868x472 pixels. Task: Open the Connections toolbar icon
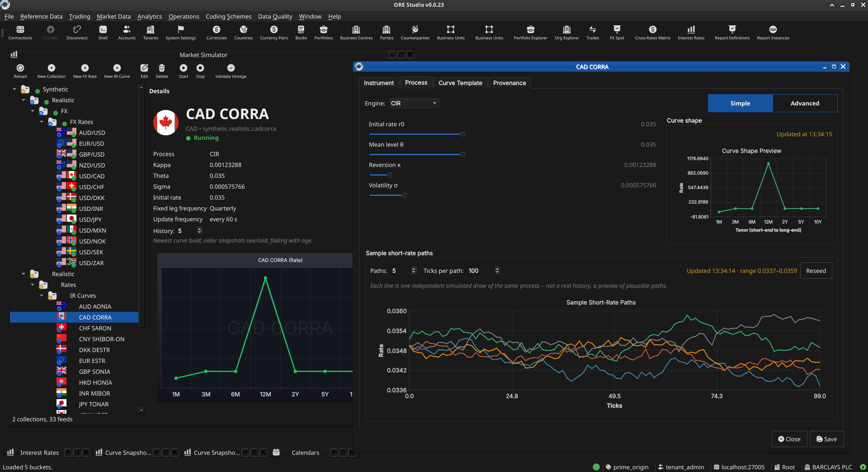(x=20, y=33)
